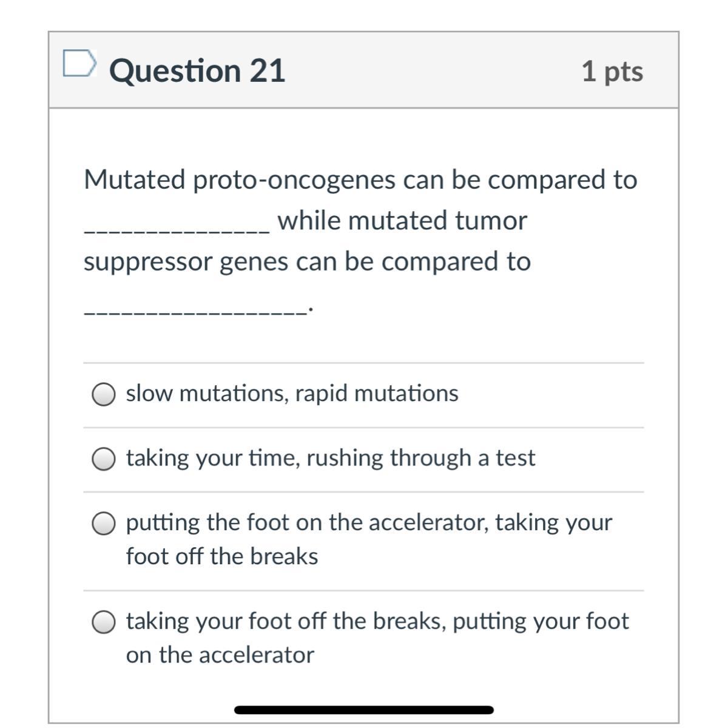Tap the home indicator bar at the bottom

pos(364,710)
